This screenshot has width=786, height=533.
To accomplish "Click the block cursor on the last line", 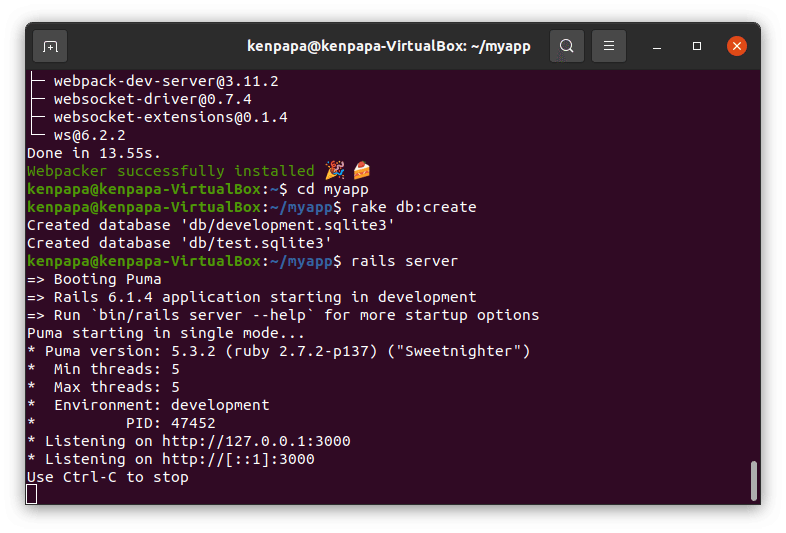I will pos(32,494).
